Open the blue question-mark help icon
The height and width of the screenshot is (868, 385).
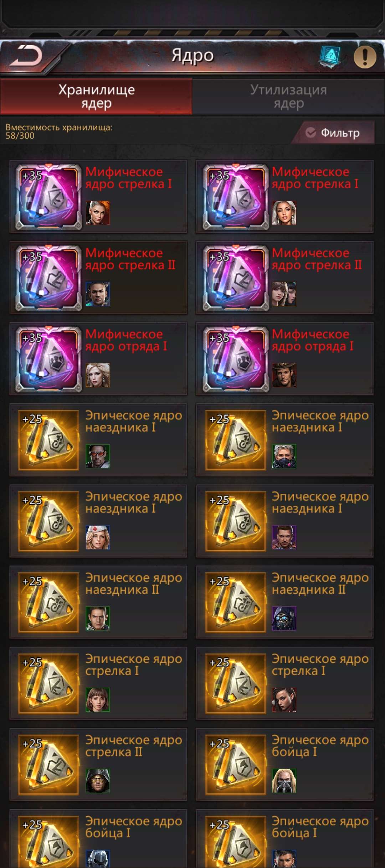click(x=330, y=56)
